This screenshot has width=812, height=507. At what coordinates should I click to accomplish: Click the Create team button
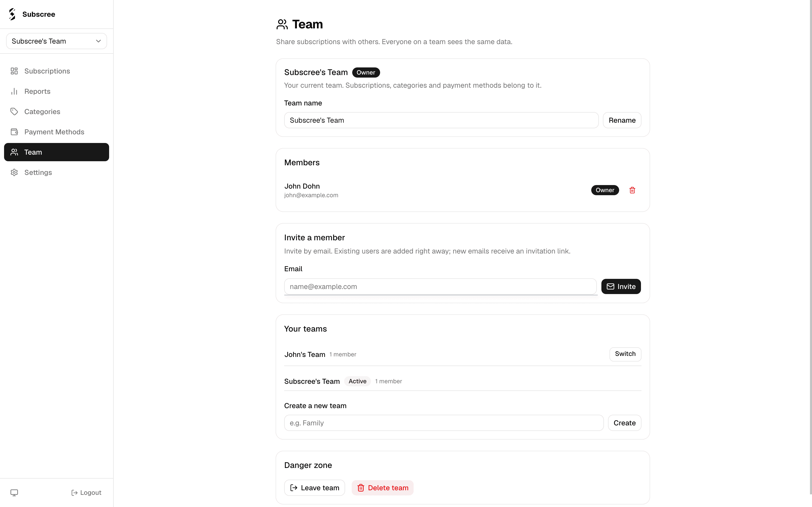click(624, 423)
